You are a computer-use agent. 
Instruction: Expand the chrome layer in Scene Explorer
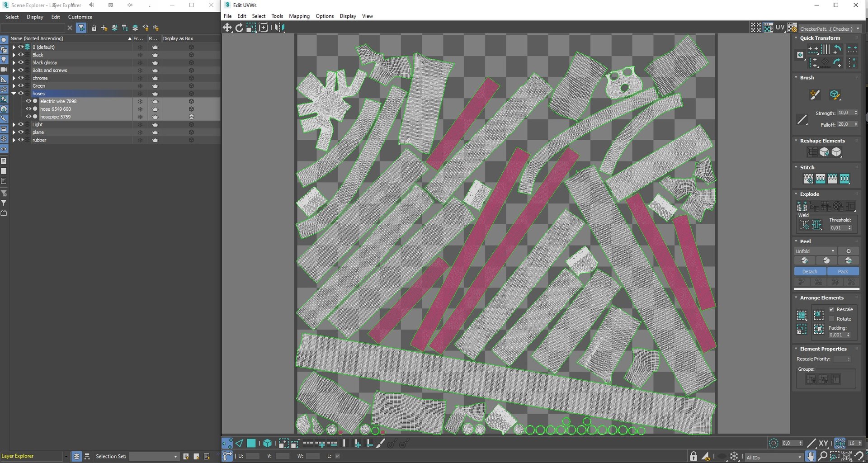pos(14,78)
